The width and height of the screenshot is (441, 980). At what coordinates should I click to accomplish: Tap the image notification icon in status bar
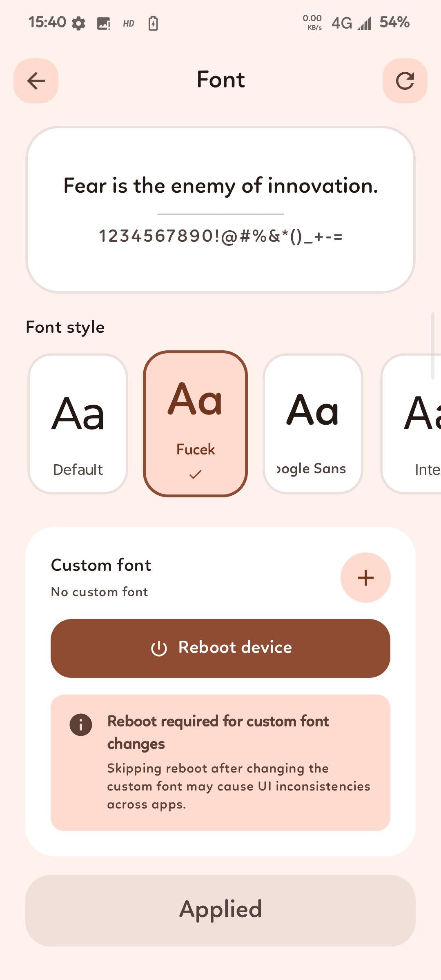click(103, 24)
